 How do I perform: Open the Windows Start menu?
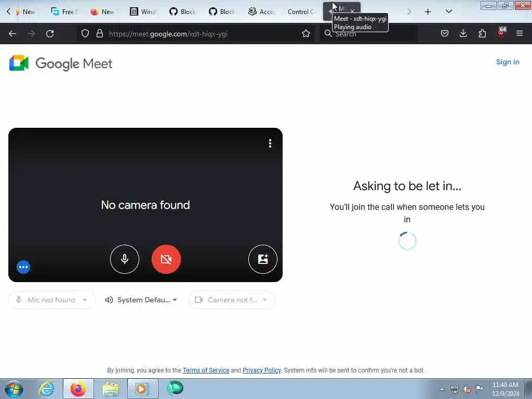[x=14, y=389]
